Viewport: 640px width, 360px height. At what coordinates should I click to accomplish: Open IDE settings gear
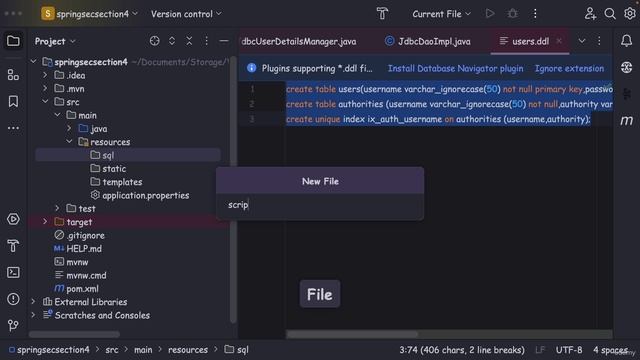coord(630,14)
